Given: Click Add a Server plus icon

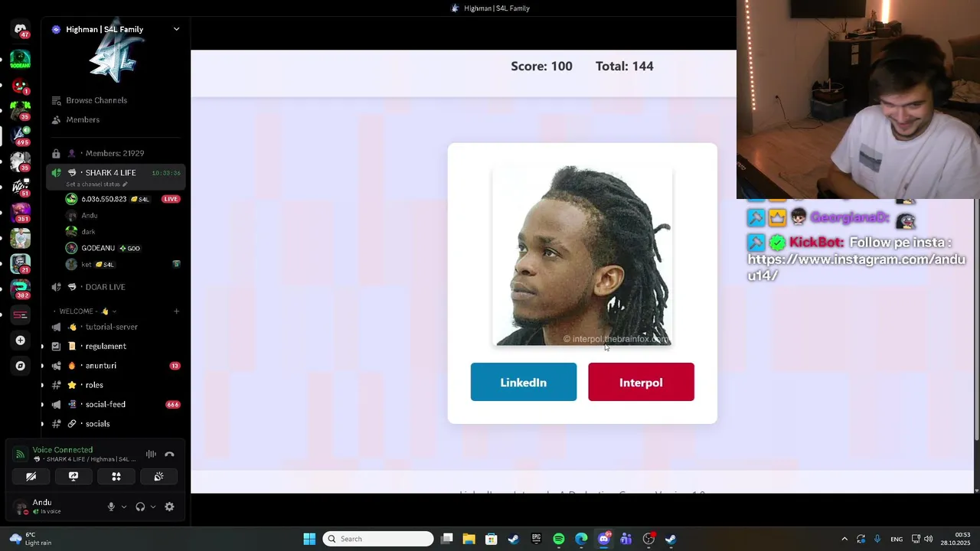Looking at the screenshot, I should [x=21, y=341].
